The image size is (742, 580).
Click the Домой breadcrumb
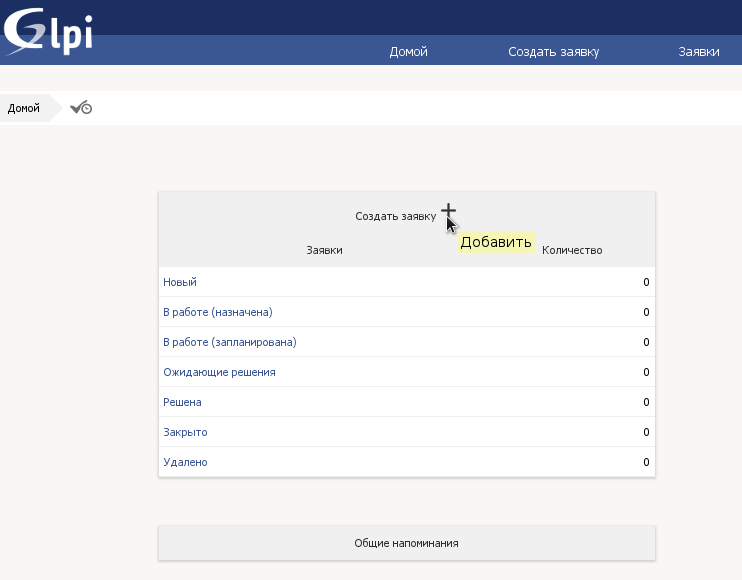[x=24, y=108]
